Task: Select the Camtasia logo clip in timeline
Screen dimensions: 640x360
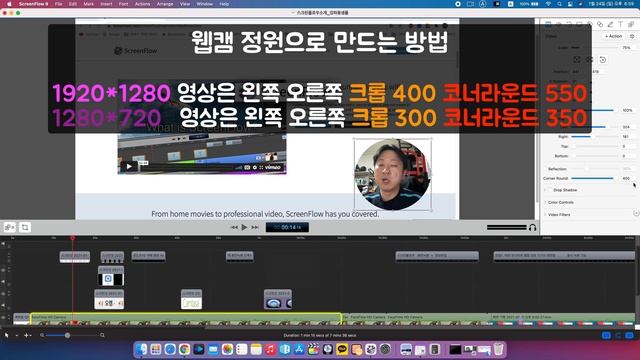Action: point(191,300)
